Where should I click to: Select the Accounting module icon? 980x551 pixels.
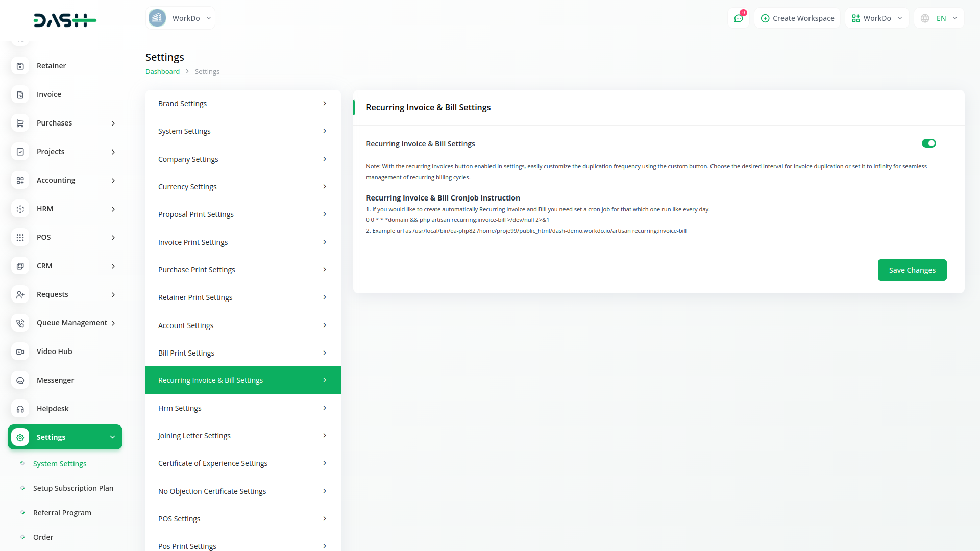coord(20,180)
